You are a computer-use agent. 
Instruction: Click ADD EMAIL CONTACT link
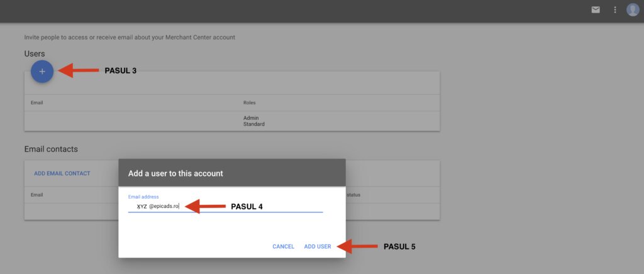tap(62, 173)
